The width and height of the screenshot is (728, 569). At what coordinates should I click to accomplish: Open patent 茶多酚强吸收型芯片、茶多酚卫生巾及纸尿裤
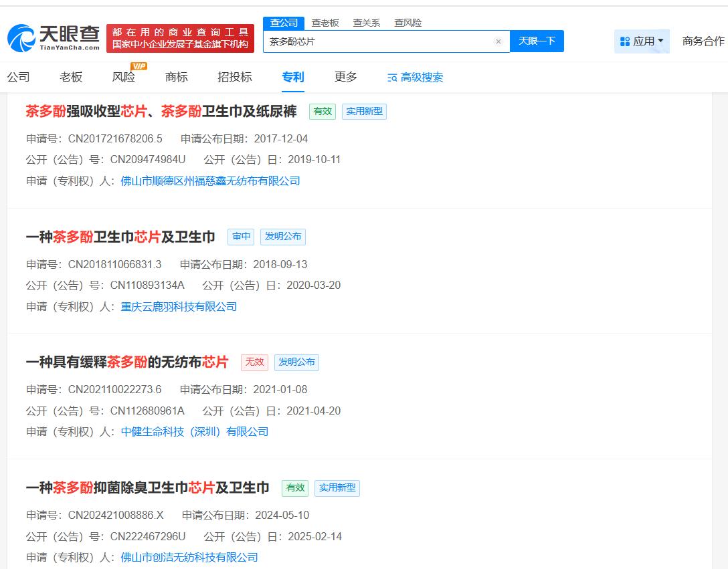coord(161,112)
